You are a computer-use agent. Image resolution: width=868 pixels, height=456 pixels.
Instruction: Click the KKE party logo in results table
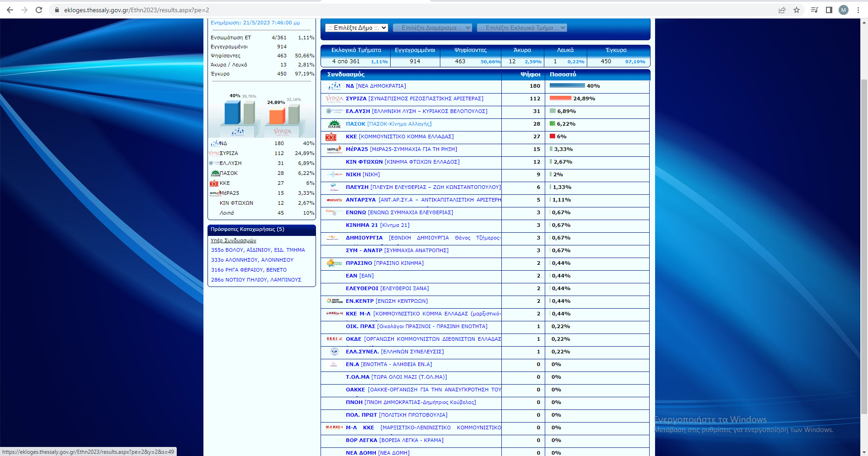(331, 137)
